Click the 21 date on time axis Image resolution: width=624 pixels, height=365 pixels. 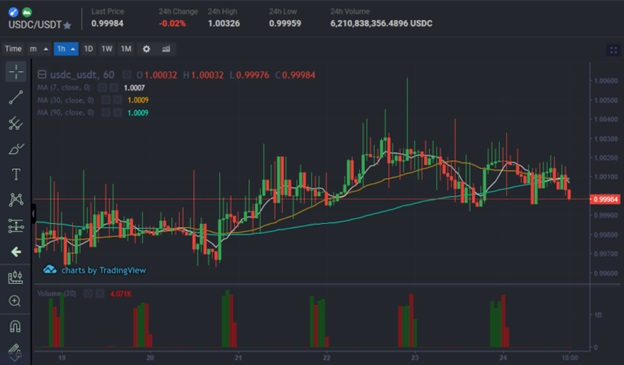[x=238, y=357]
